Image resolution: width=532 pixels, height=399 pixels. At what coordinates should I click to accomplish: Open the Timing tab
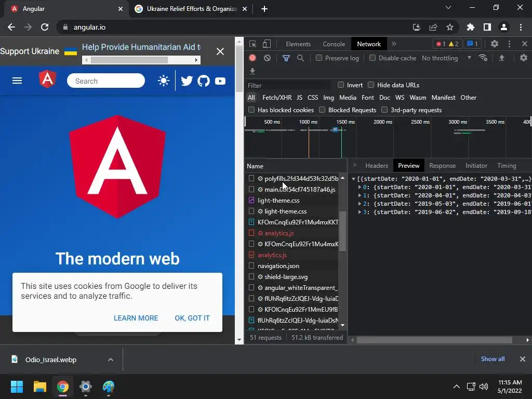507,166
